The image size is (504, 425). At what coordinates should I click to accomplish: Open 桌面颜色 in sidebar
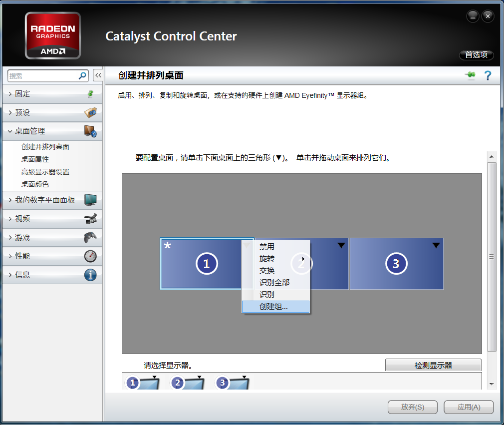click(35, 184)
